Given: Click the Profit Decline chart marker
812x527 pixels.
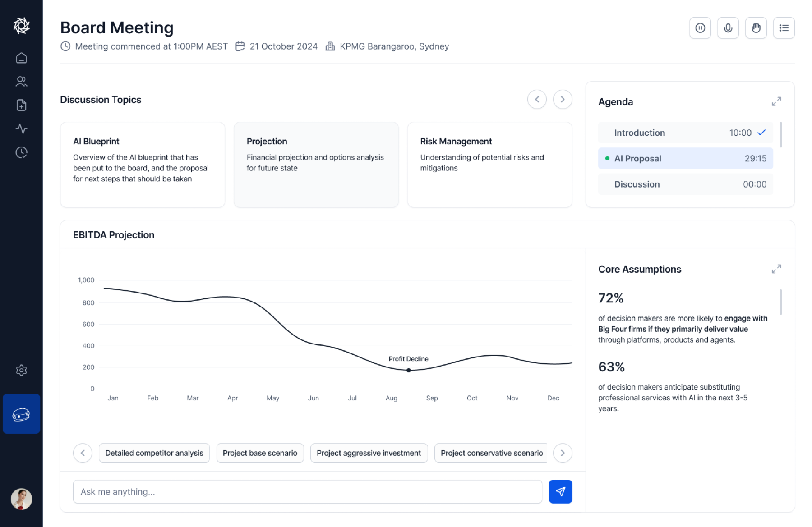Looking at the screenshot, I should pyautogui.click(x=409, y=371).
